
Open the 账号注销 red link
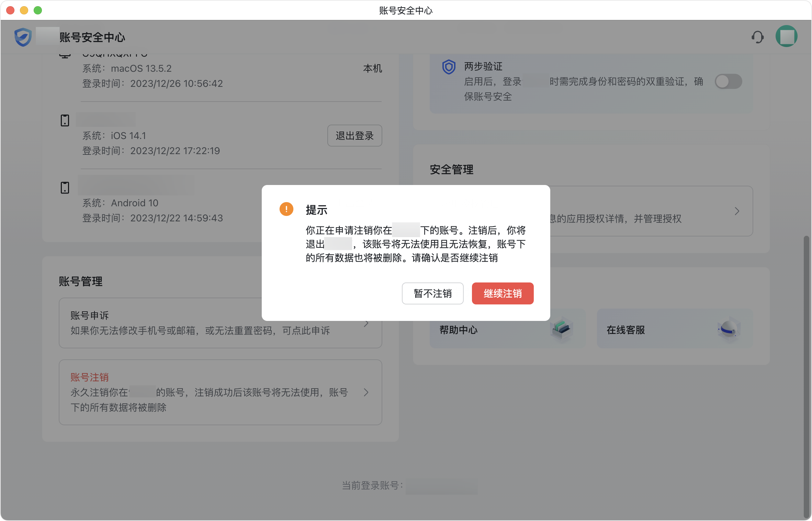click(89, 377)
